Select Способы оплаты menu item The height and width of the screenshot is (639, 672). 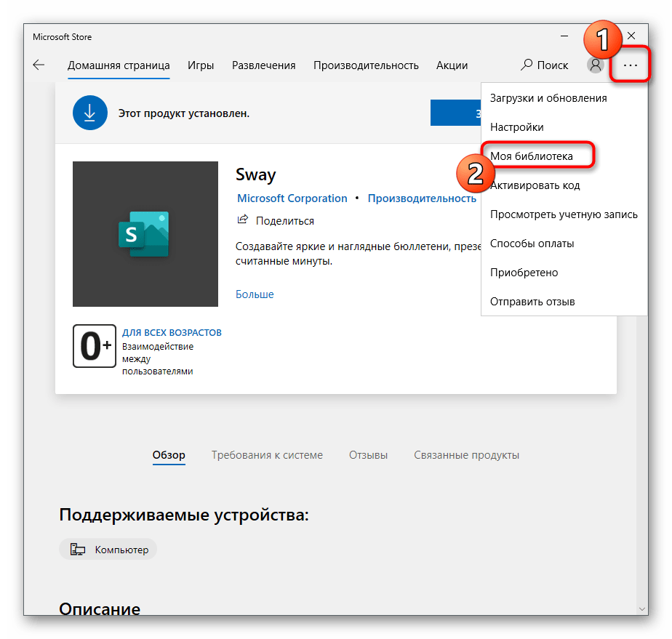532,244
